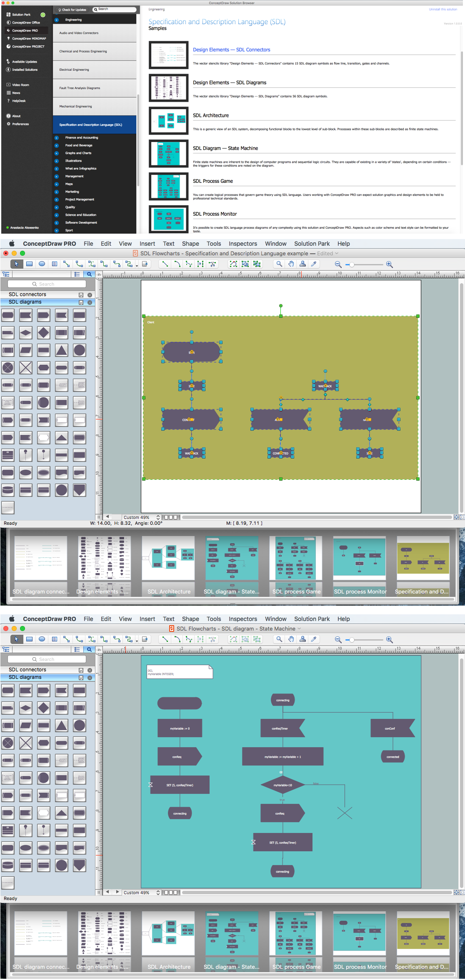Select the text box tool in the Specification example window
The height and width of the screenshot is (980, 465).
point(54,264)
